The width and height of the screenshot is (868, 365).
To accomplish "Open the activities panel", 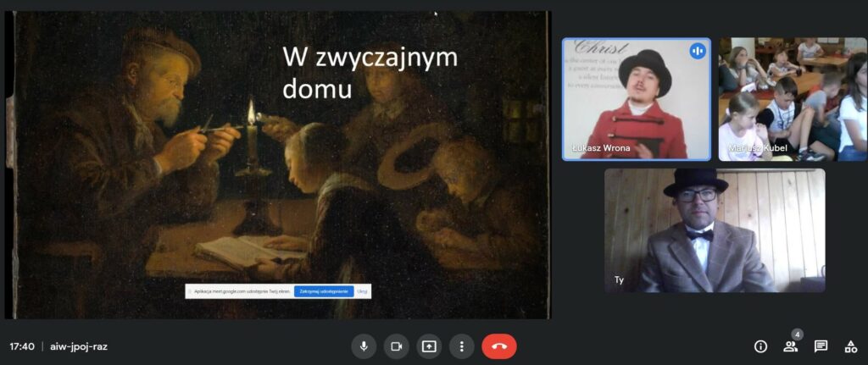I will point(850,346).
